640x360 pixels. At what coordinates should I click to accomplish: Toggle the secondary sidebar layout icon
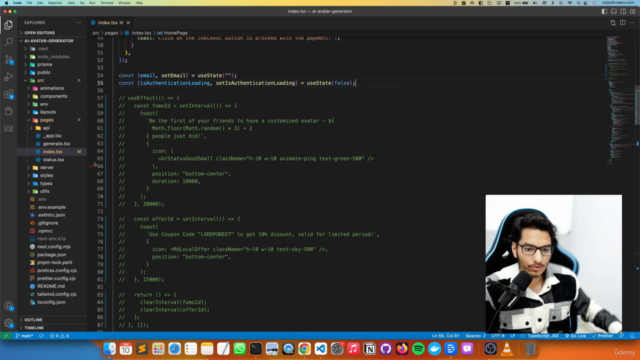coord(623,11)
